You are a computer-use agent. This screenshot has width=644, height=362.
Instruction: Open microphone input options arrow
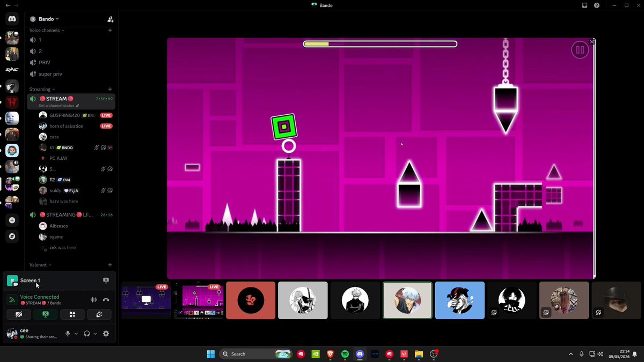[x=76, y=334]
